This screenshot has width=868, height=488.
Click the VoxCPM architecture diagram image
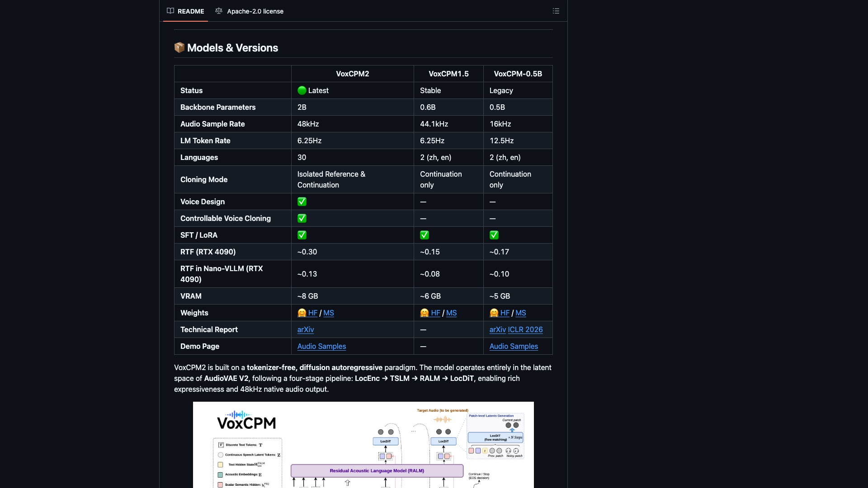tap(363, 445)
